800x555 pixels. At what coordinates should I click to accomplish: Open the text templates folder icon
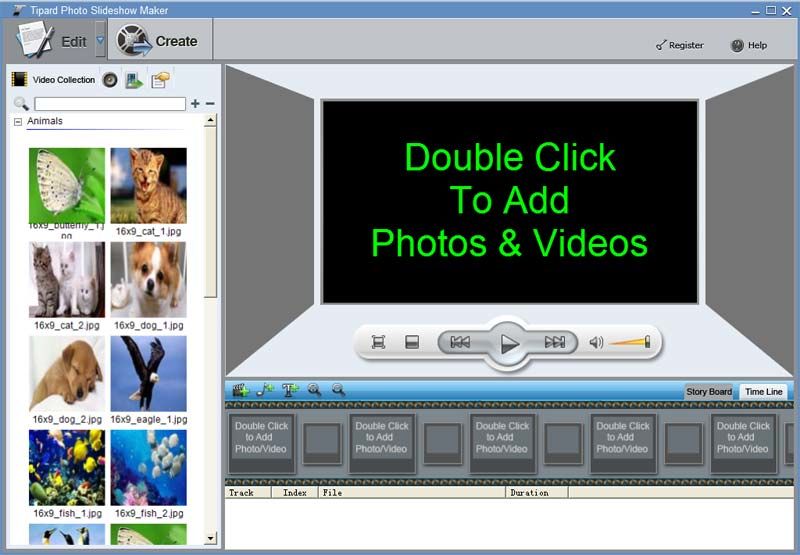[x=160, y=80]
